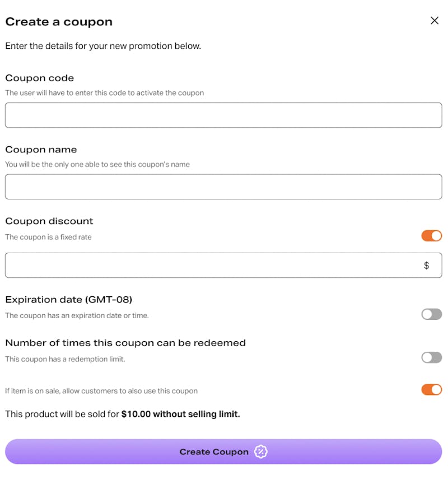Click the 'This coupon has a redemption limit' text
Viewport: 448px width, 484px height.
[65, 359]
